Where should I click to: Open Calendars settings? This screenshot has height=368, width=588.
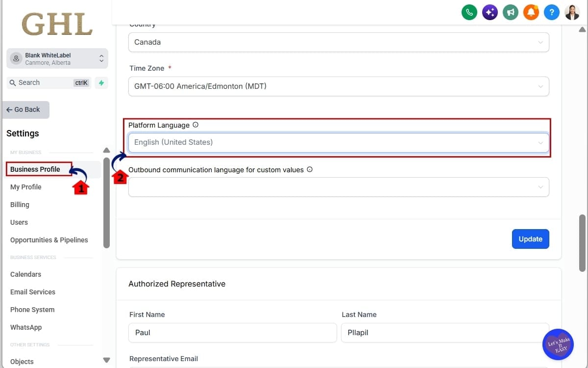(25, 274)
